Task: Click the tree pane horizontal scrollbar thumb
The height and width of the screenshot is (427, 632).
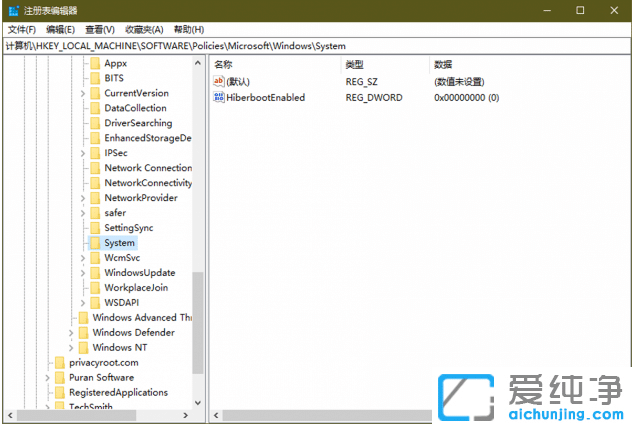Action: (x=76, y=415)
